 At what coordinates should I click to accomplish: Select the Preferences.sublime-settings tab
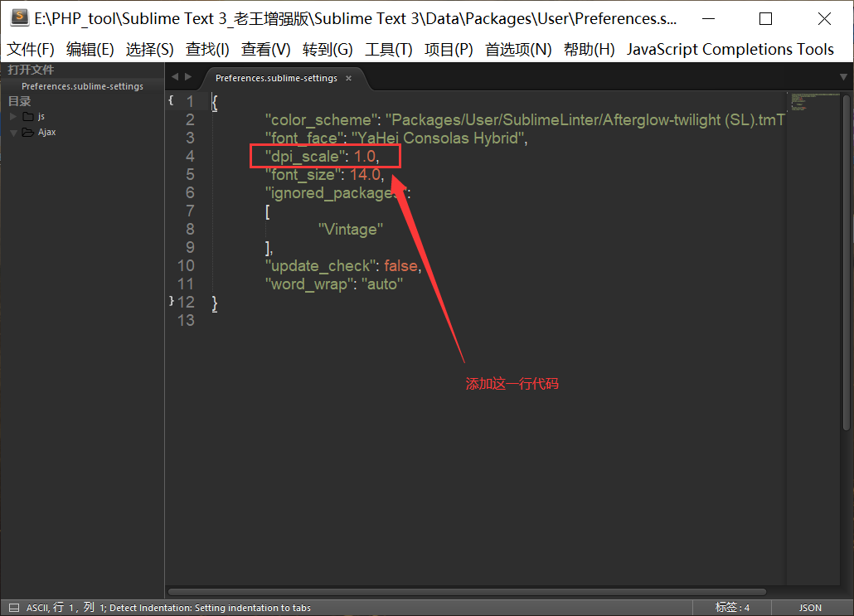pos(276,79)
